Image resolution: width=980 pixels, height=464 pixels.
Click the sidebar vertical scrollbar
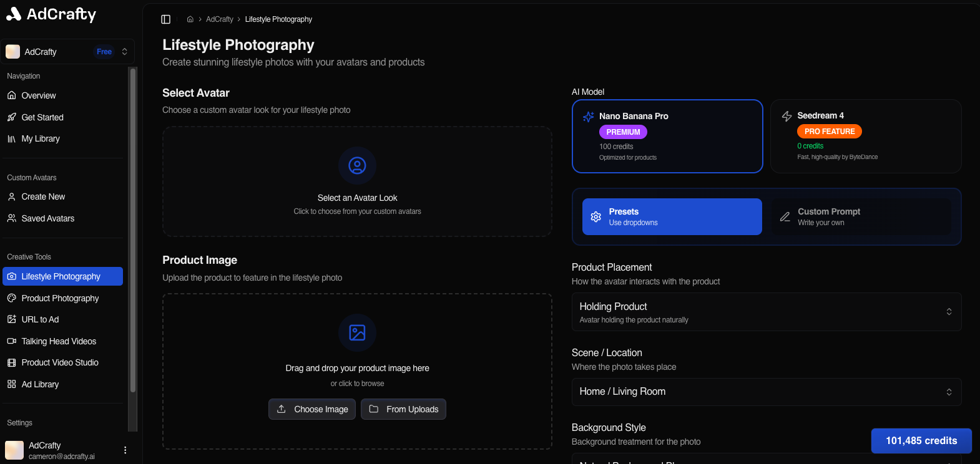[132, 231]
